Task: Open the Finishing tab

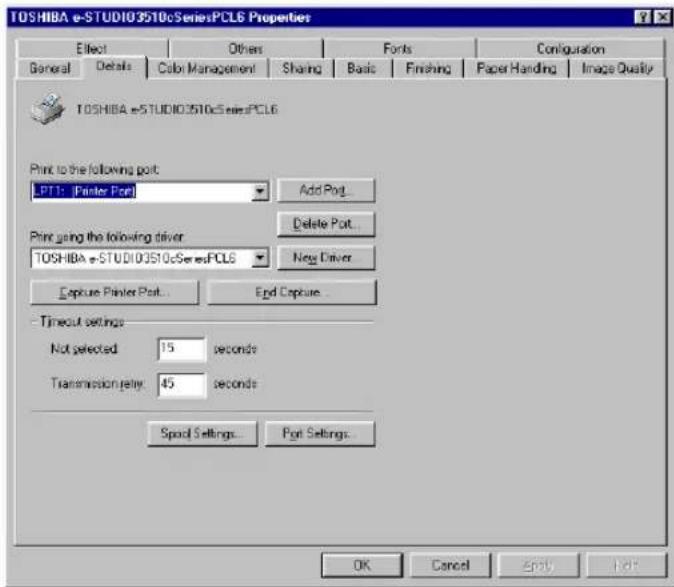Action: [428, 68]
